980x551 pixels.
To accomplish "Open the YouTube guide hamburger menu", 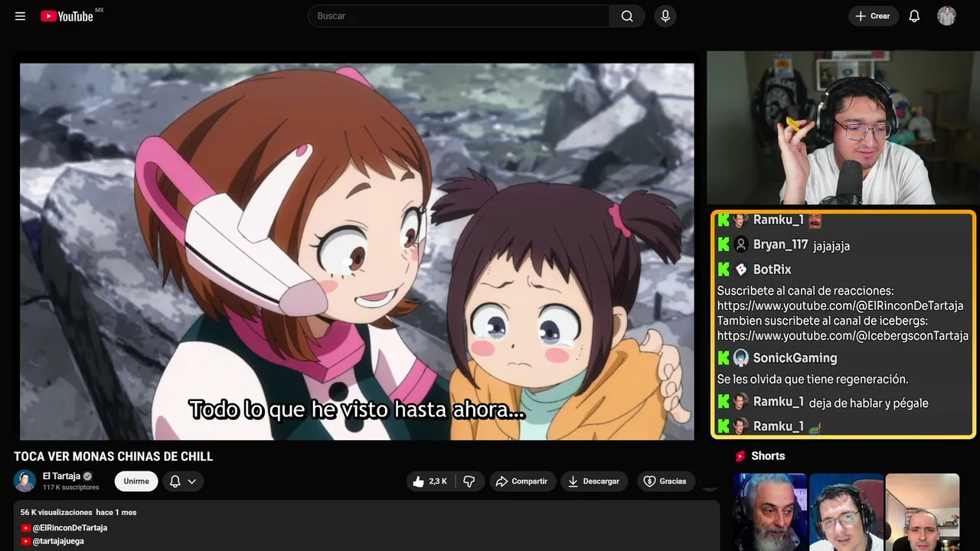I will [x=20, y=16].
